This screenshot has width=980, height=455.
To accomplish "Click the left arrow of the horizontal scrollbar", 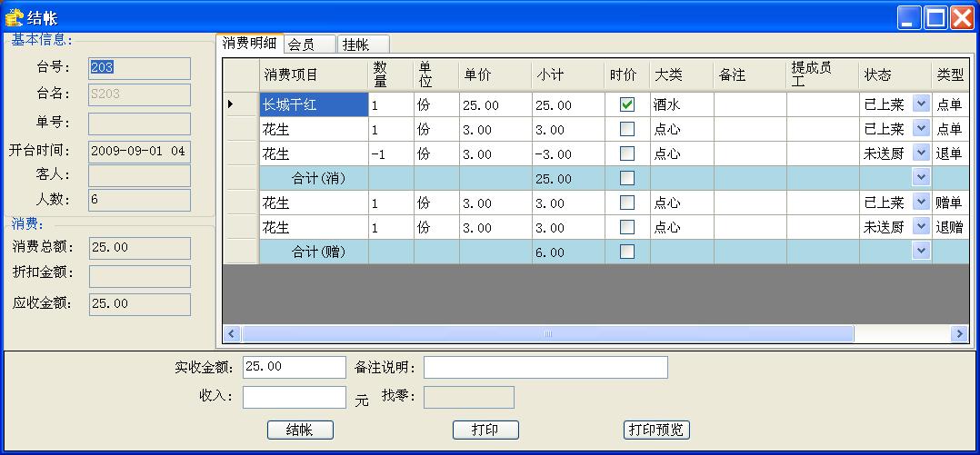I will (231, 334).
